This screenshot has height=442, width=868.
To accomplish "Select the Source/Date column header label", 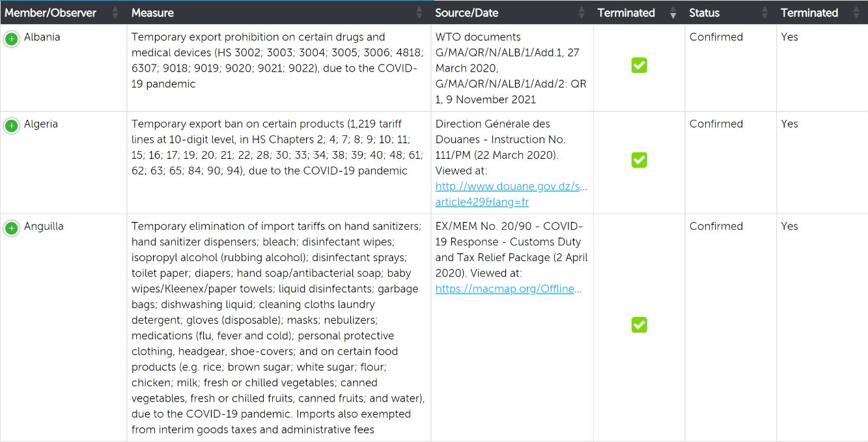I will point(467,12).
